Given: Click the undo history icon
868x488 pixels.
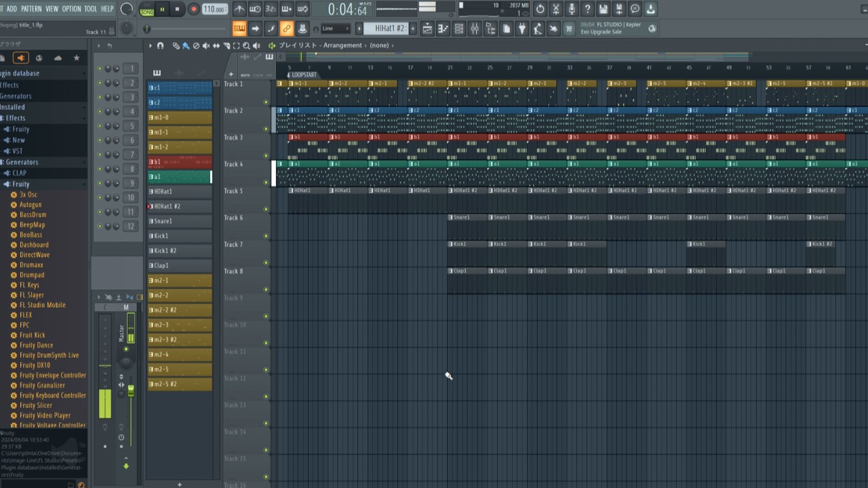Looking at the screenshot, I should 540,9.
